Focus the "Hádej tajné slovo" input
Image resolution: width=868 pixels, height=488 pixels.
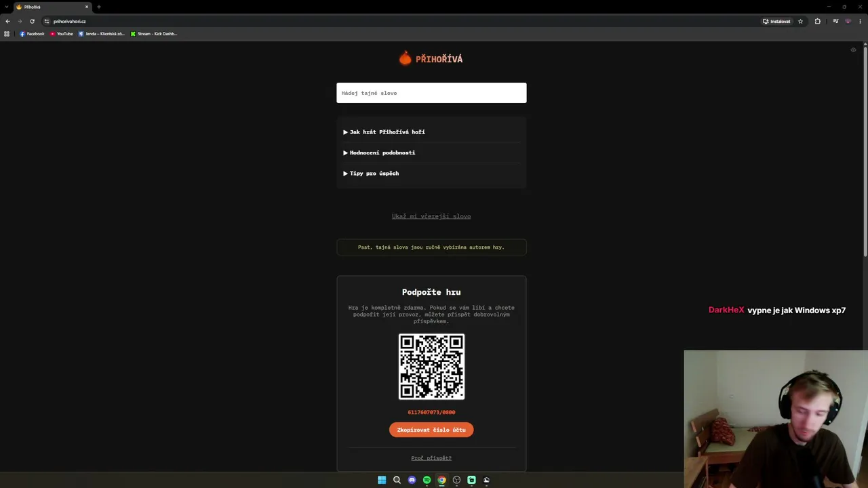pos(431,93)
